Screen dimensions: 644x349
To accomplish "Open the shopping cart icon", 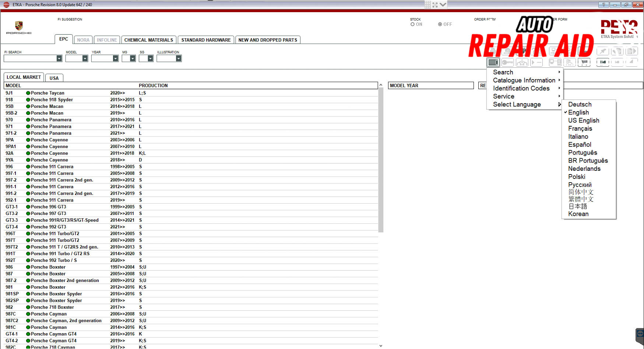I will tap(584, 62).
